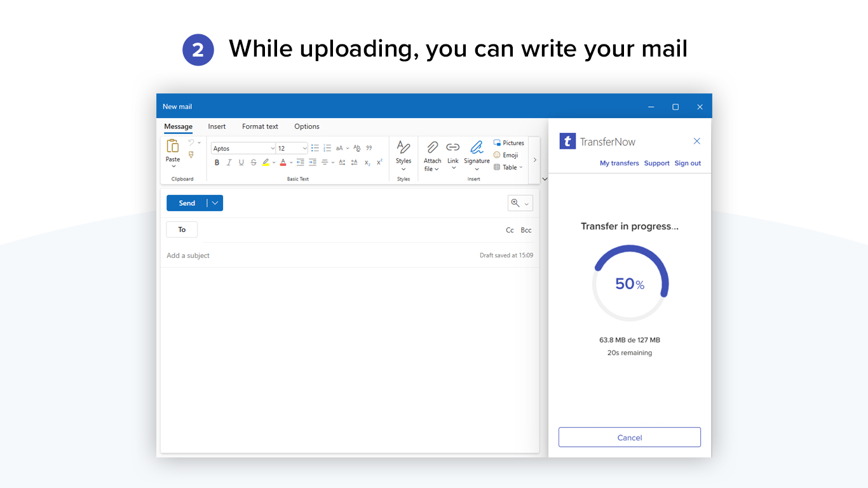868x488 pixels.
Task: Cancel the transfer in progress
Action: click(x=630, y=437)
